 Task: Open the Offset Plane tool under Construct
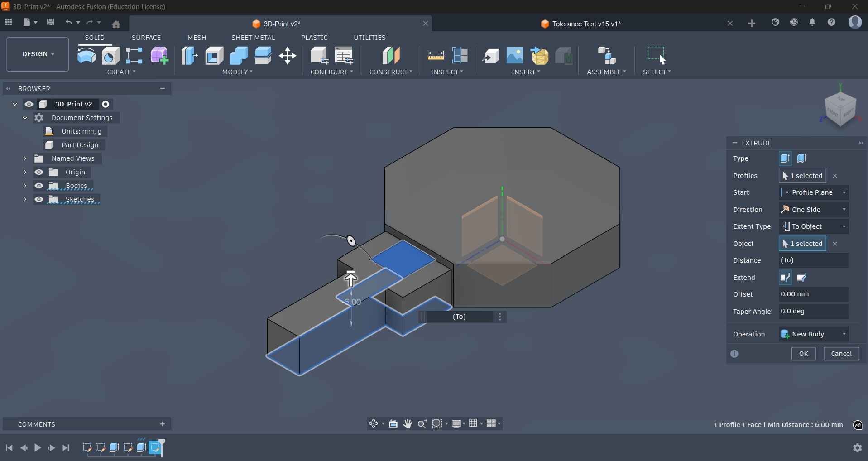click(x=390, y=55)
